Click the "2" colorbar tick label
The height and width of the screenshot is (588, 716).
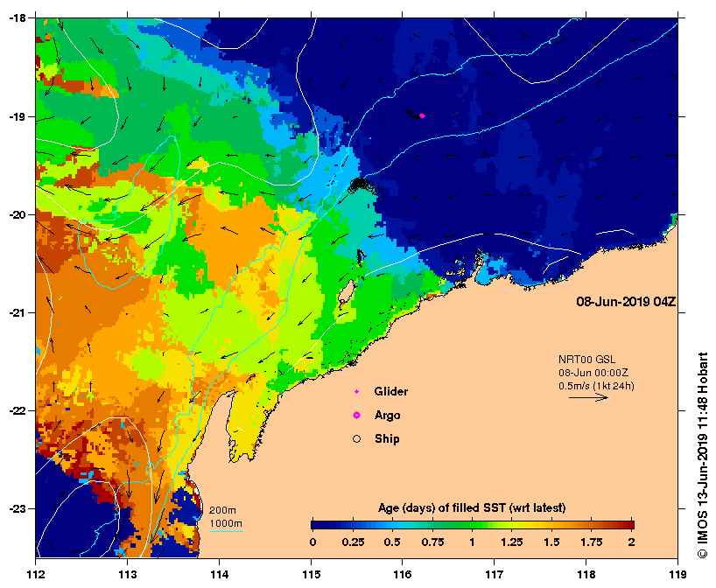coord(631,542)
